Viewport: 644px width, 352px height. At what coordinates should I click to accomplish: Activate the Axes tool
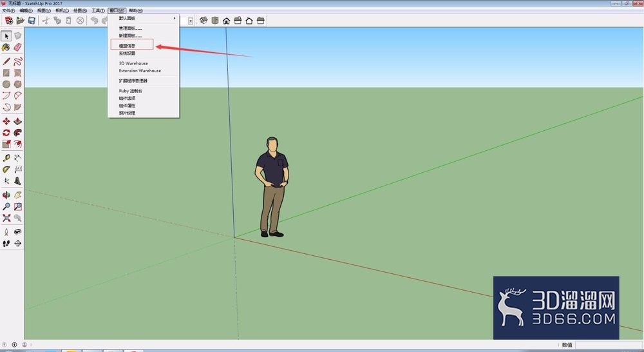click(6, 181)
